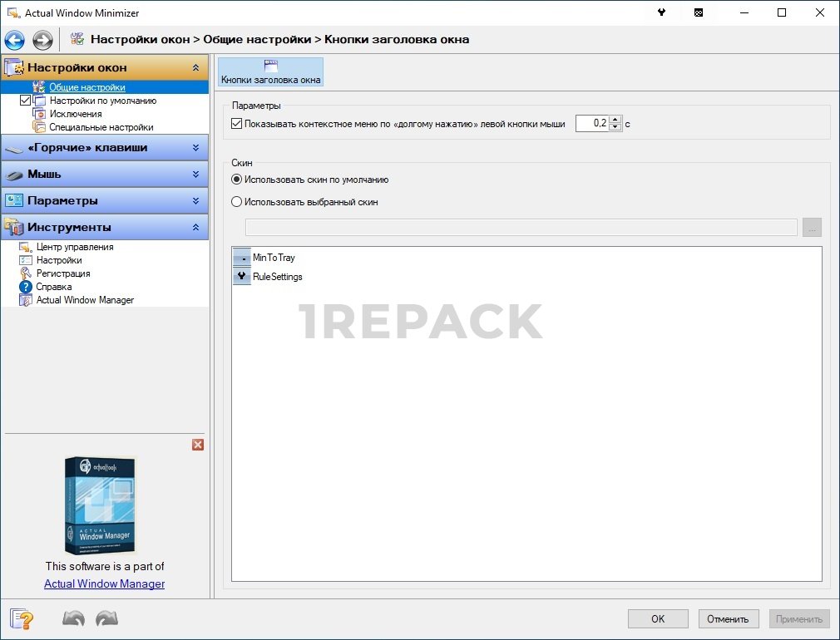Expand the «Горячие» клавиши section
The image size is (840, 640).
[x=195, y=148]
